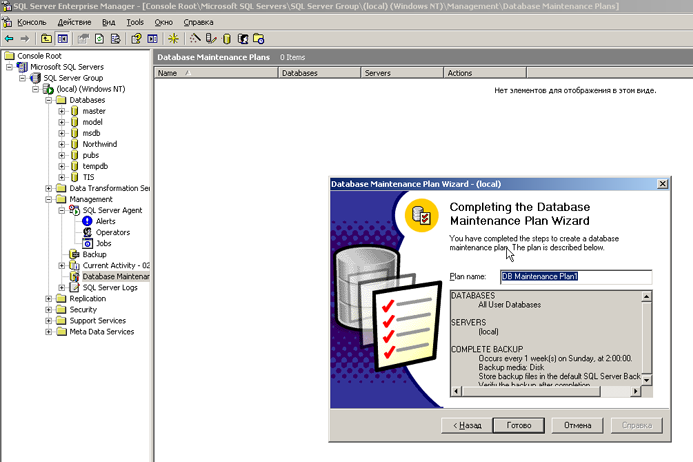This screenshot has height=462, width=693.
Task: Expand the Security folder node
Action: pos(49,309)
